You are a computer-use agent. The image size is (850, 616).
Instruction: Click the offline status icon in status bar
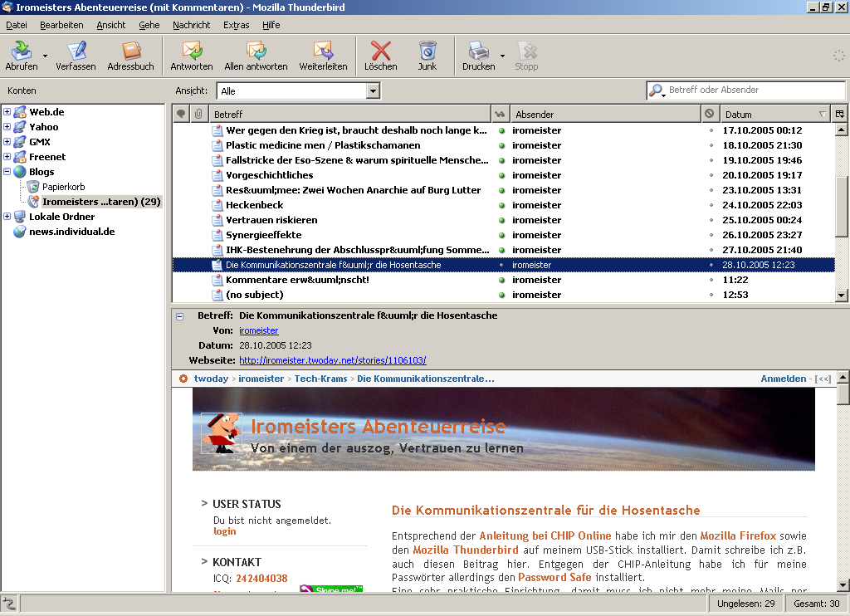(9, 603)
